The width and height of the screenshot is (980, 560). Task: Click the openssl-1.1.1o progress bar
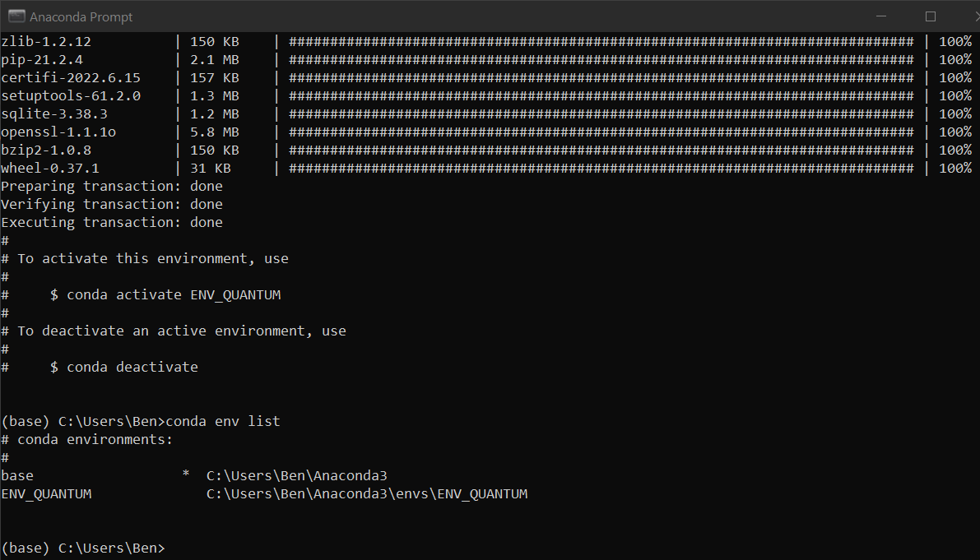[x=601, y=132]
